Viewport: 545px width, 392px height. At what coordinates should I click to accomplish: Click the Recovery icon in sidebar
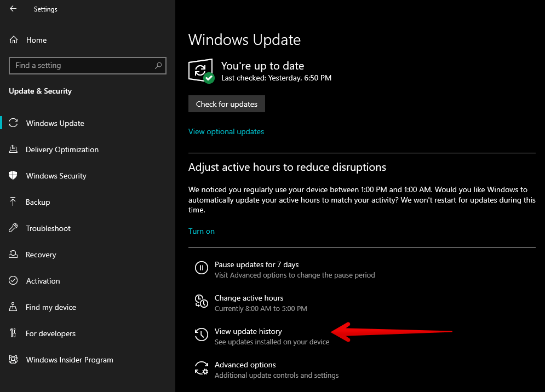[13, 255]
